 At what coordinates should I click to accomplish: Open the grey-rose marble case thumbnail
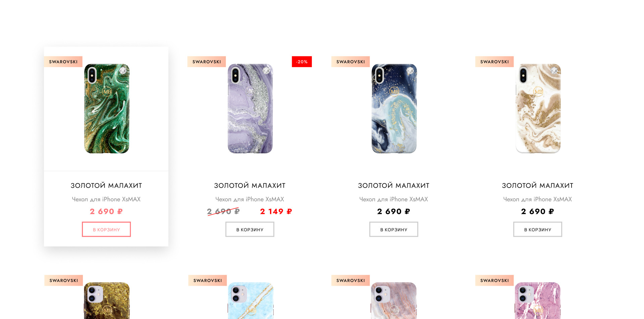[x=394, y=301]
